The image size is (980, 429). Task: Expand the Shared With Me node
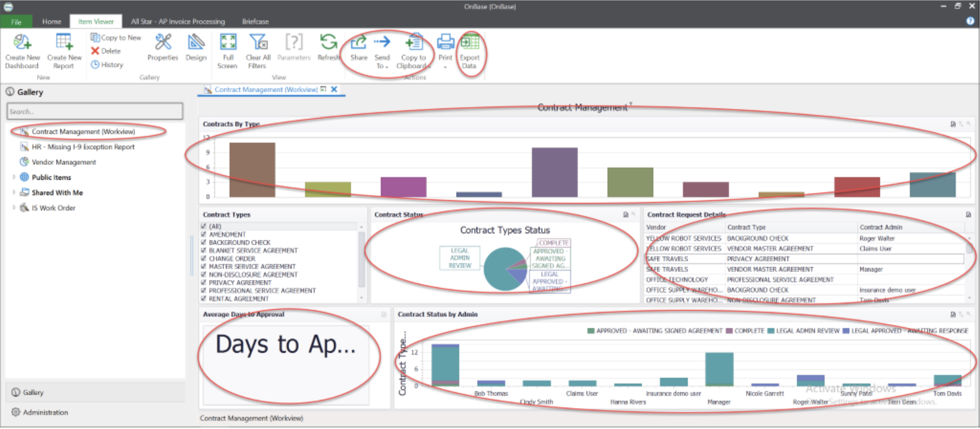(14, 192)
